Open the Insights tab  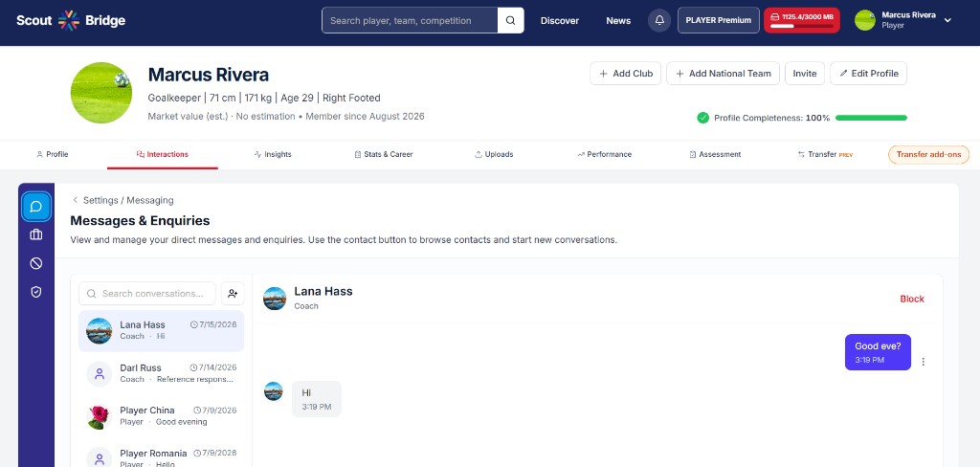pyautogui.click(x=273, y=154)
